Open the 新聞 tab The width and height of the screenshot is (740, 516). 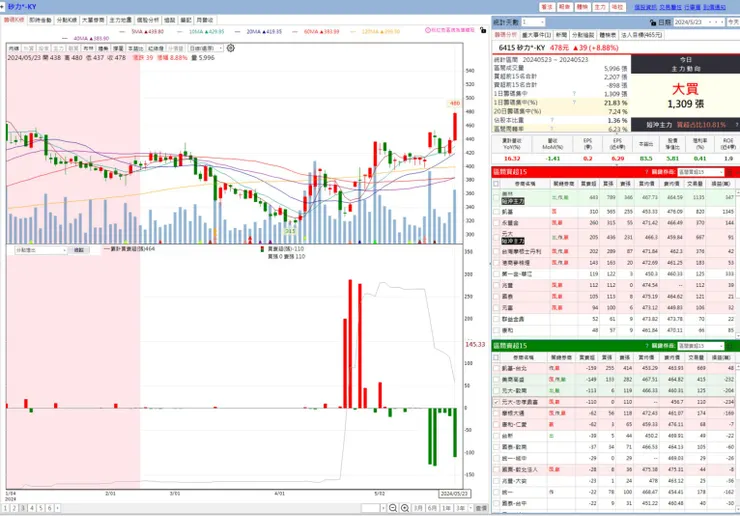561,35
